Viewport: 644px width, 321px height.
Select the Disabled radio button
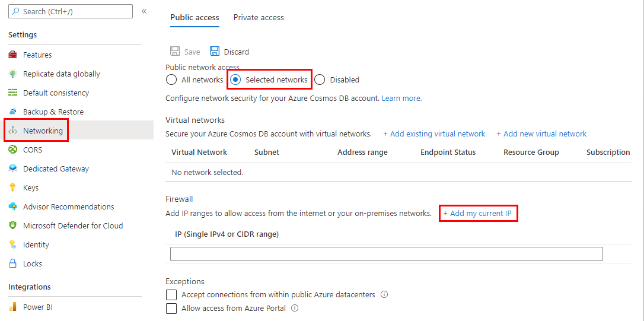[320, 80]
